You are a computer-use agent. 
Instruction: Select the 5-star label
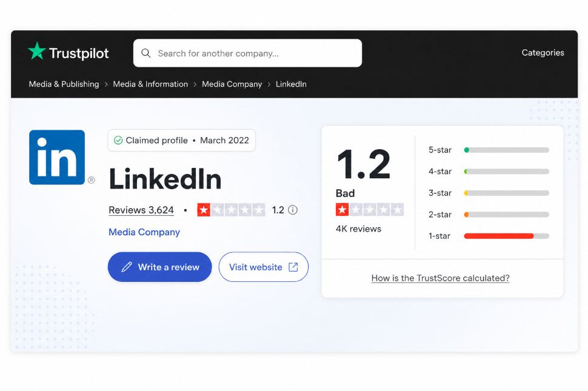click(440, 150)
